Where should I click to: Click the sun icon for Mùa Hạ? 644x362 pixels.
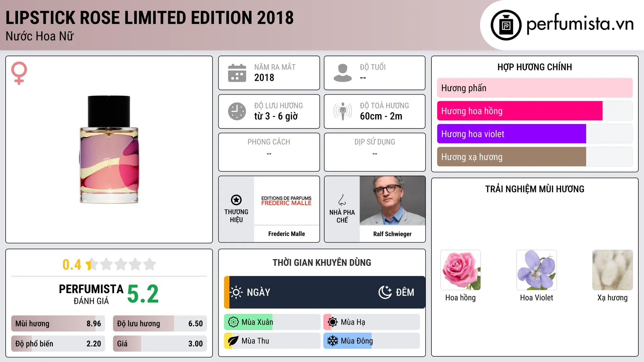click(333, 322)
